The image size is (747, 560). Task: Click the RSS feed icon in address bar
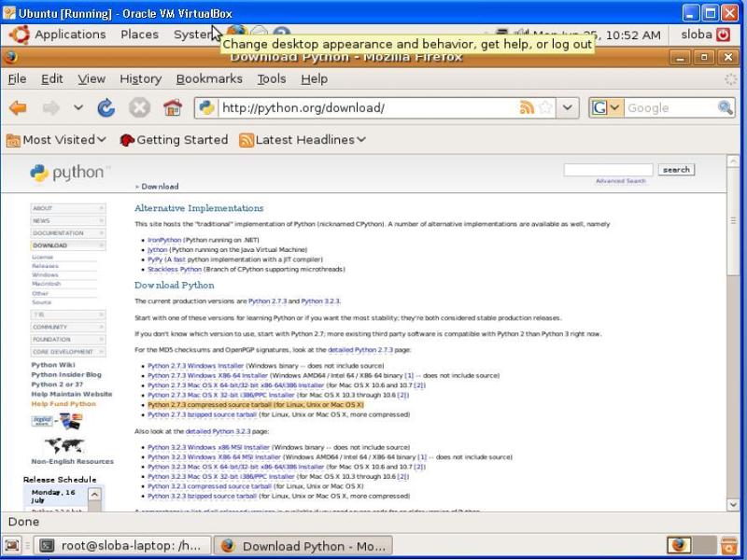pos(527,107)
